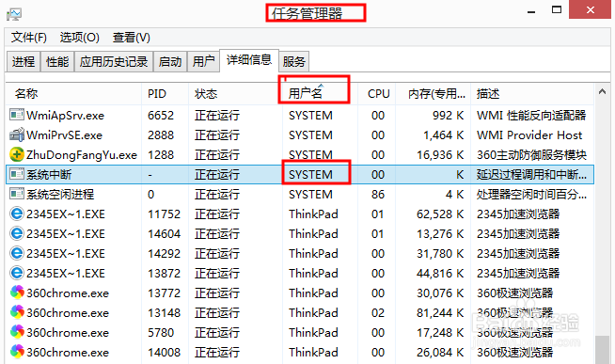The image size is (615, 364).
Task: Click memory value 62,528 K
Action: click(440, 214)
